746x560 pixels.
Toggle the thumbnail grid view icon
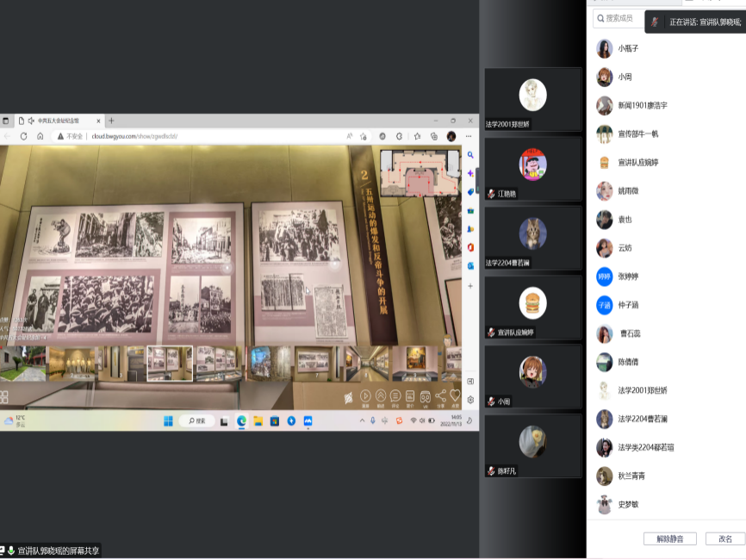pos(4,397)
